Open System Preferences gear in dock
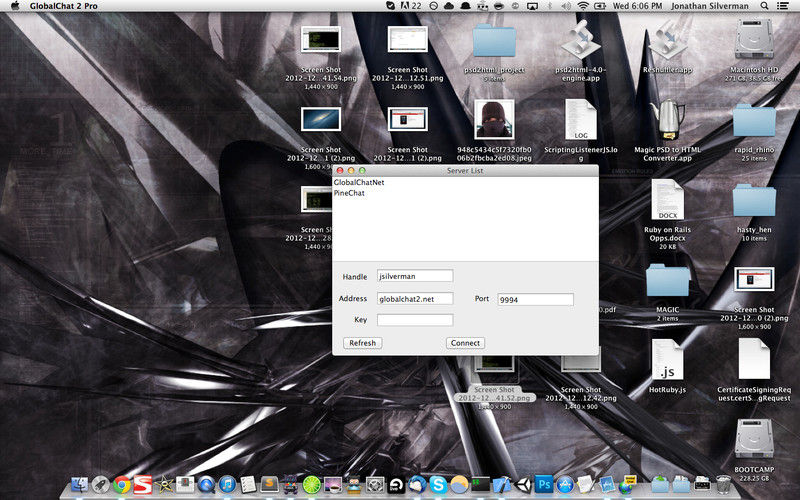The image size is (800, 500). pos(375,485)
